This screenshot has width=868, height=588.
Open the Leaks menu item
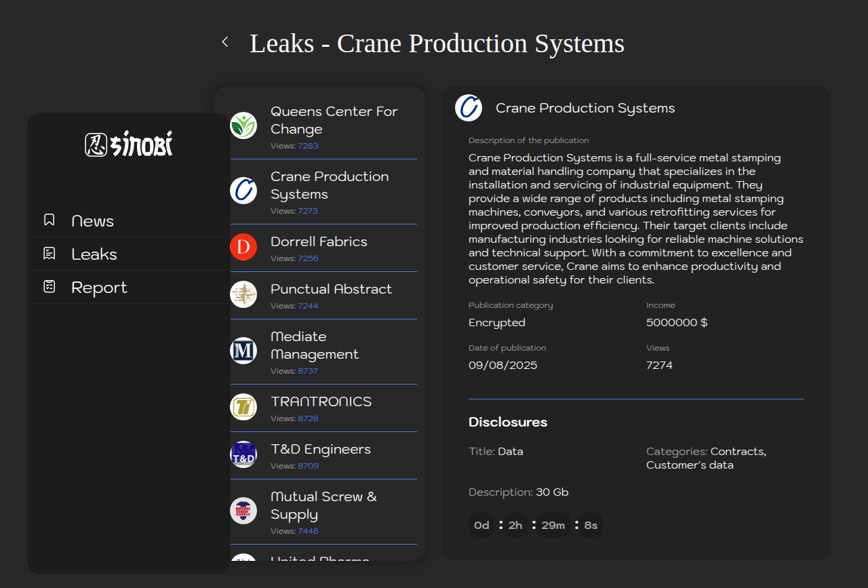point(94,254)
